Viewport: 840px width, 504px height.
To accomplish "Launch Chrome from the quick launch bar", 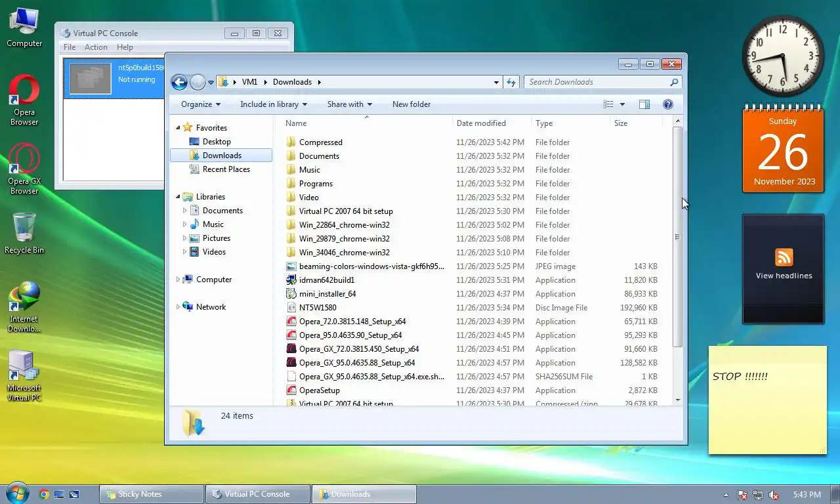I will tap(44, 494).
